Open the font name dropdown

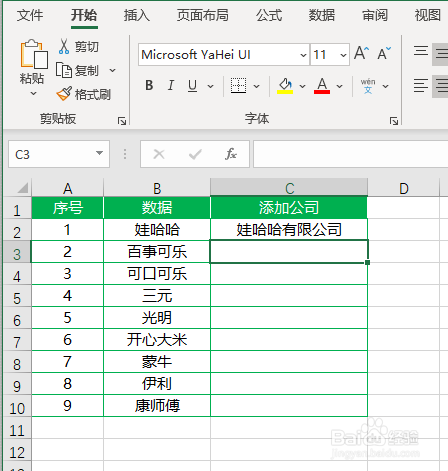click(x=303, y=55)
